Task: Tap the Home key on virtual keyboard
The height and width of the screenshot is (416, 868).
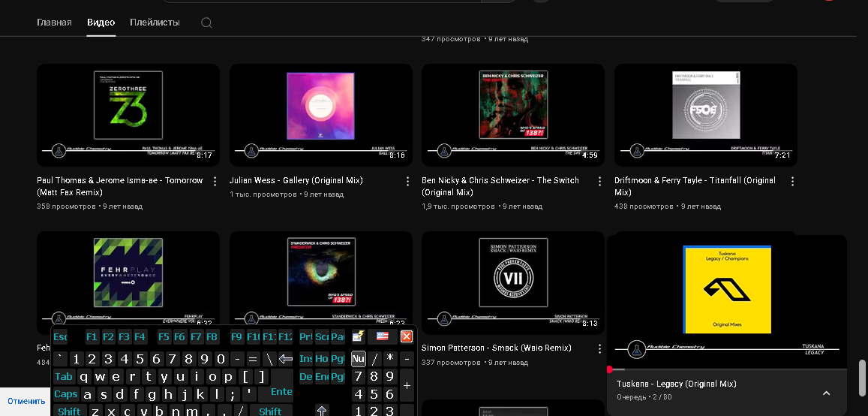Action: point(322,359)
